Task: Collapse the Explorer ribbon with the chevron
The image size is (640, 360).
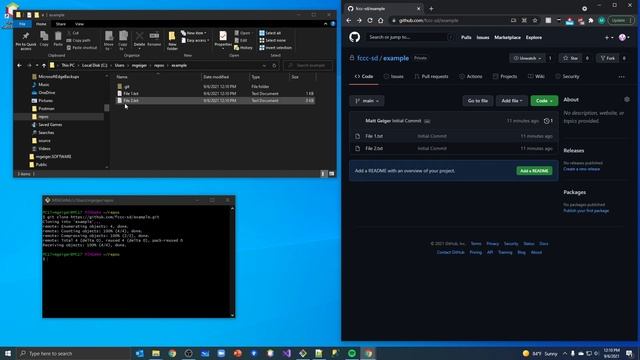Action: pyautogui.click(x=325, y=24)
